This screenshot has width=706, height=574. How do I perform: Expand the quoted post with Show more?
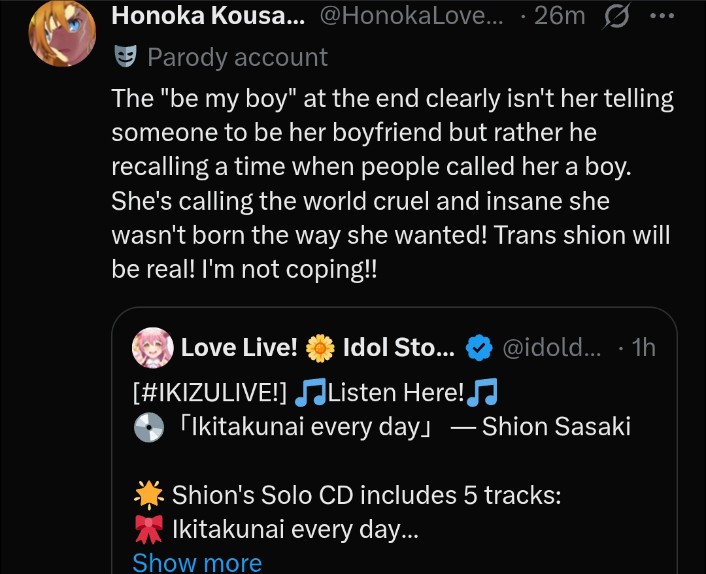[x=197, y=562]
